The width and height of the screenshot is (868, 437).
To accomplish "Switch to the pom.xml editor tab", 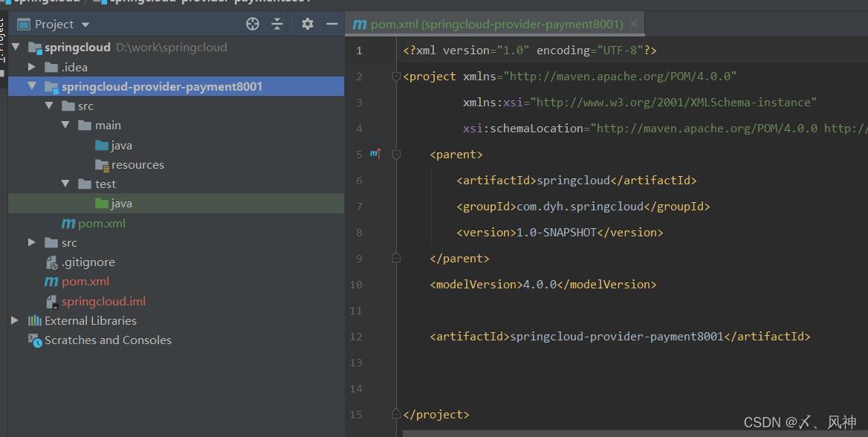I will coord(496,25).
